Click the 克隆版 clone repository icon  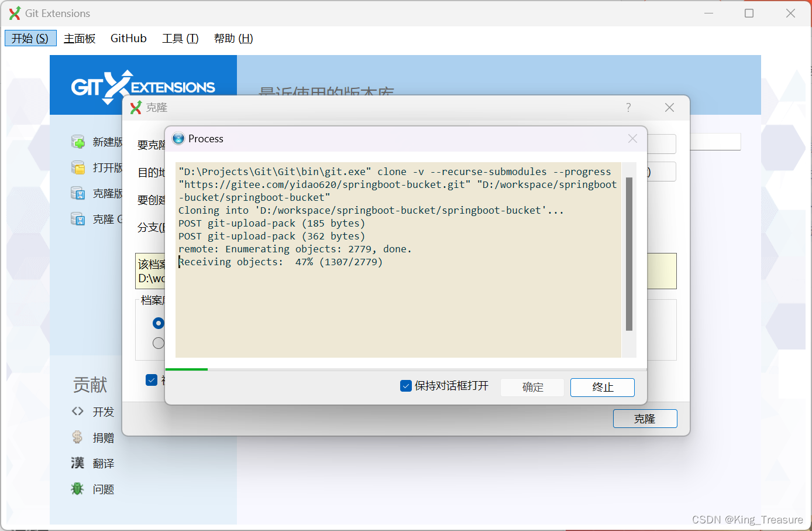tap(78, 193)
